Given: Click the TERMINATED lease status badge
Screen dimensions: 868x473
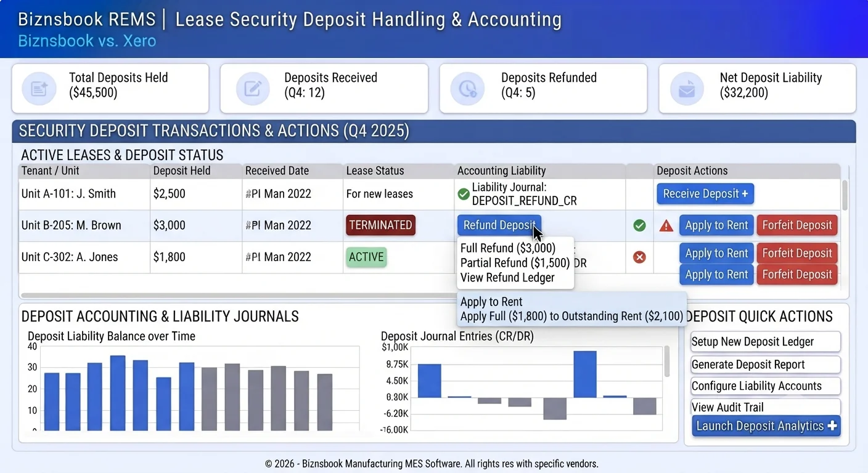Looking at the screenshot, I should tap(380, 225).
